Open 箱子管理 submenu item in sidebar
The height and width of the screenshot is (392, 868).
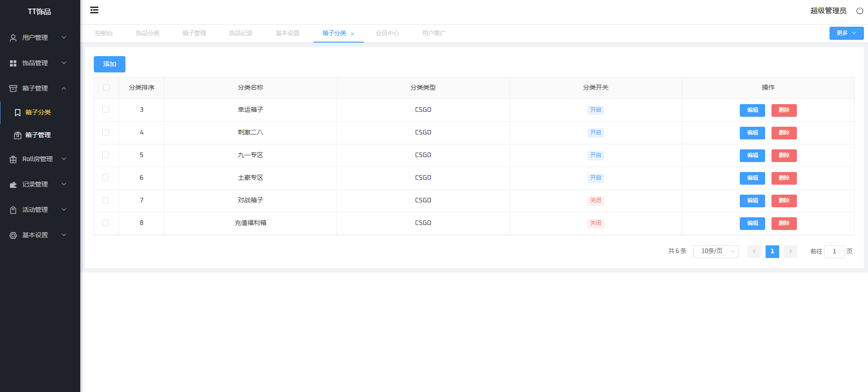point(38,135)
